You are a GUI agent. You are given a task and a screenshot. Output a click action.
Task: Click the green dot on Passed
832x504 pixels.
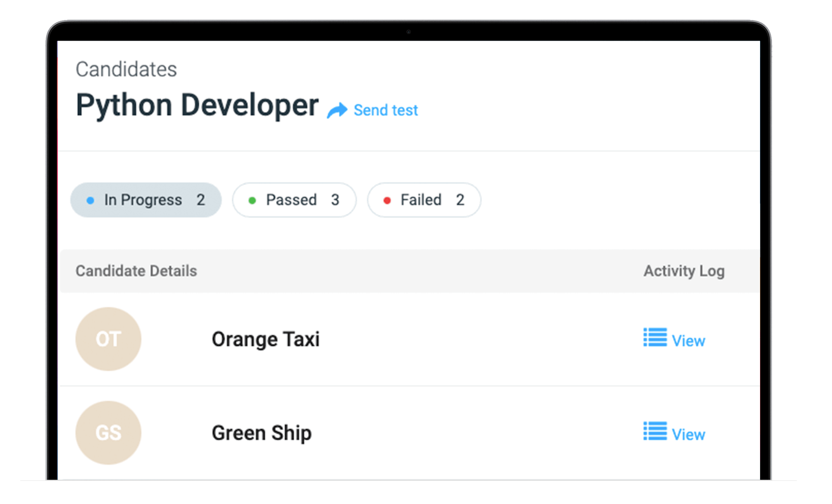pyautogui.click(x=252, y=200)
